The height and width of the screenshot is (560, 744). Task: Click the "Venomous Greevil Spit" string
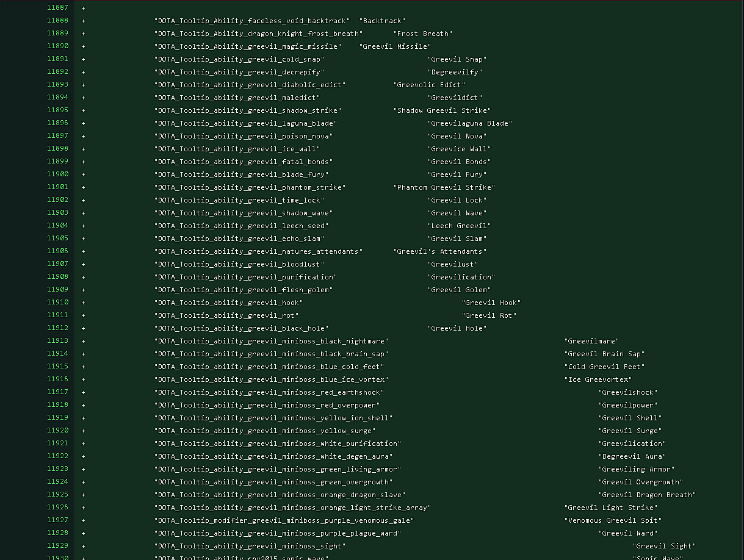click(x=613, y=520)
